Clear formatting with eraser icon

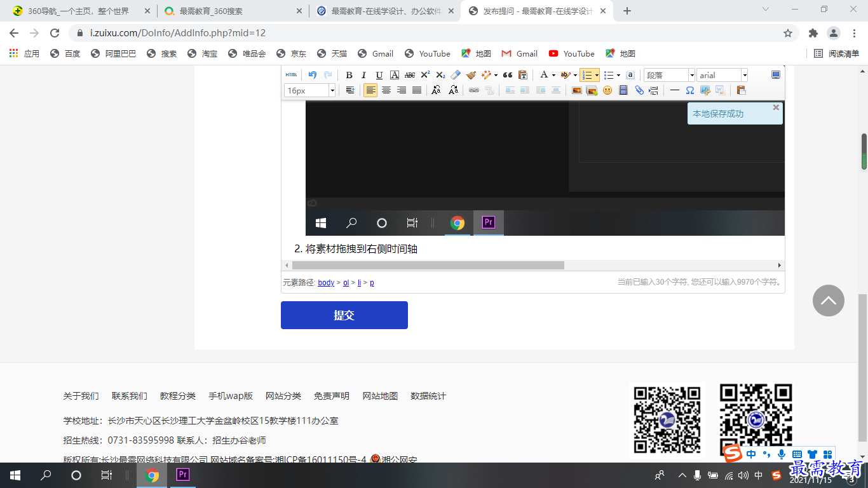pos(456,75)
